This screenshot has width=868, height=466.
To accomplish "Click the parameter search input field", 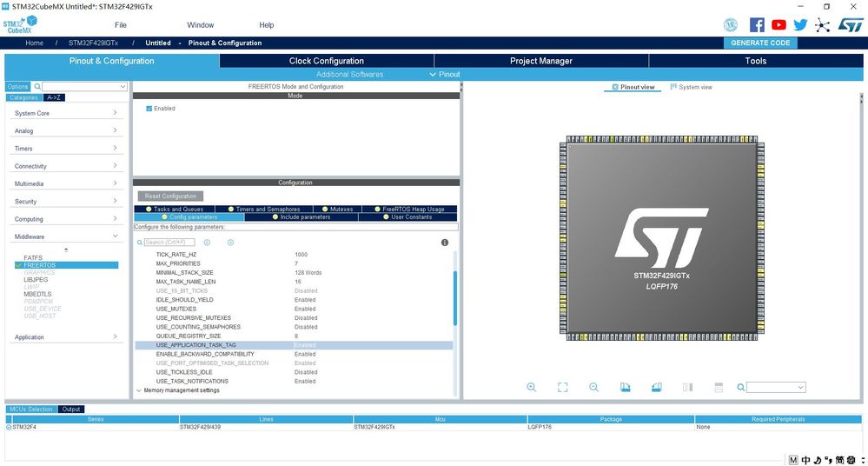I will 169,243.
